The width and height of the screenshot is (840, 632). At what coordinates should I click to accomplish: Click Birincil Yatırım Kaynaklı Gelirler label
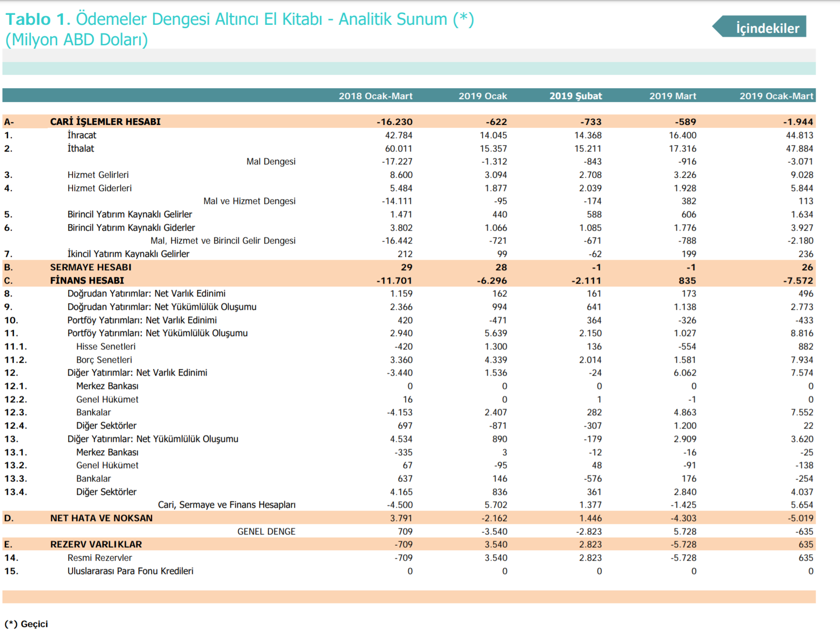click(130, 214)
